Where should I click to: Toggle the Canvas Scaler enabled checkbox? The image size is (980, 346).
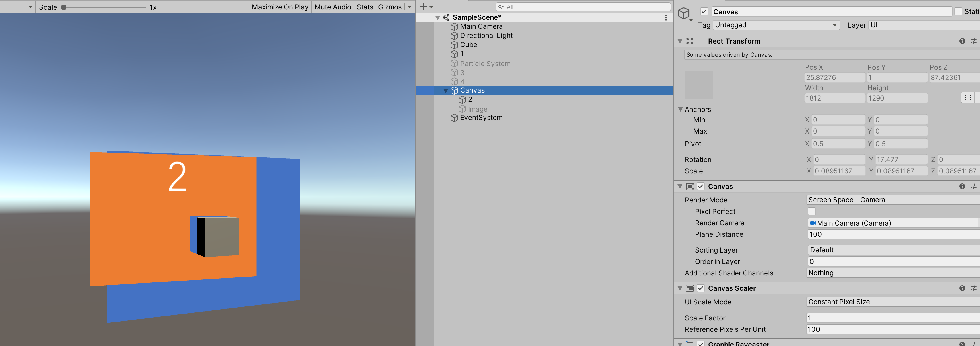point(701,288)
